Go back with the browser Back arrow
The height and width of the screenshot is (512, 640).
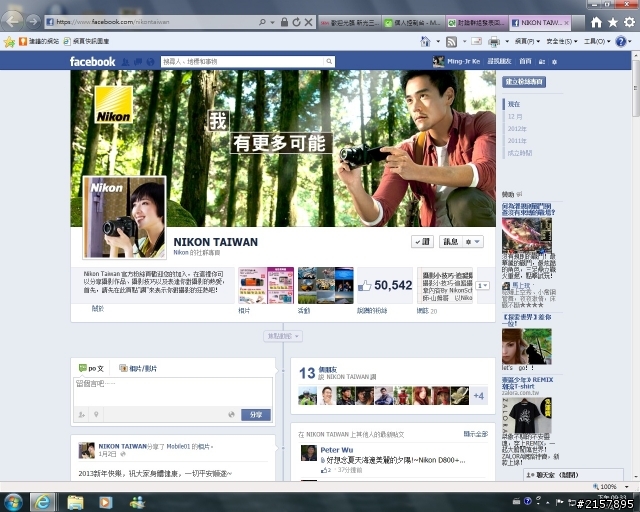coord(12,20)
